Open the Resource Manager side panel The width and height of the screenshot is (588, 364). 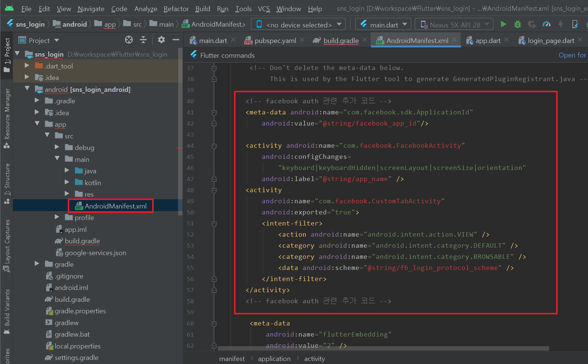[7, 118]
